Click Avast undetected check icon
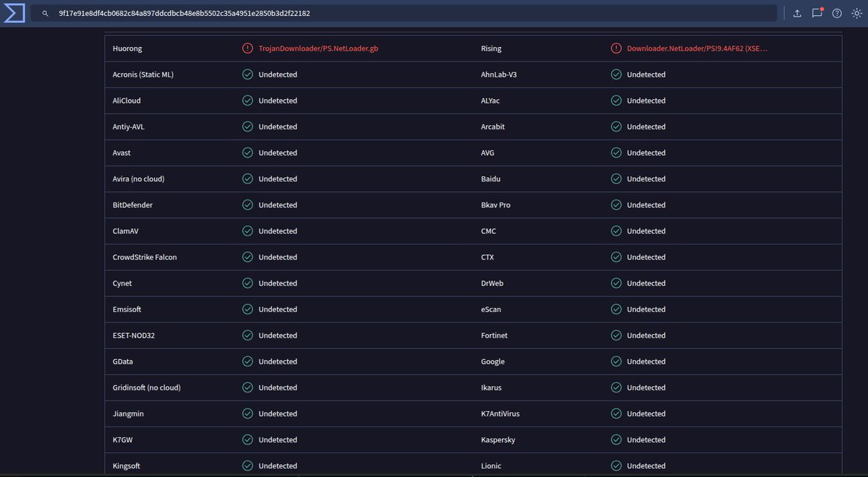The width and height of the screenshot is (868, 477). [247, 152]
